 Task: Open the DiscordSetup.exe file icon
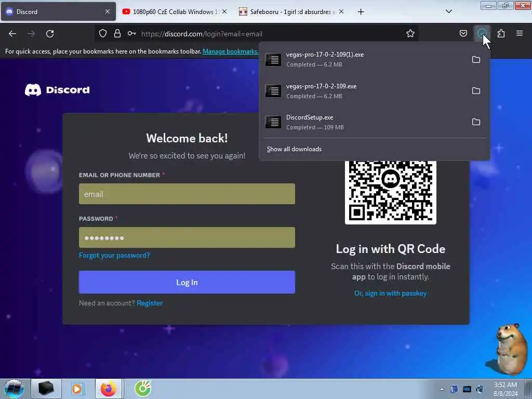coord(273,122)
